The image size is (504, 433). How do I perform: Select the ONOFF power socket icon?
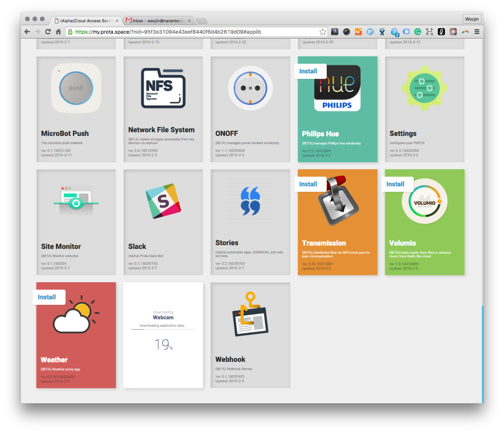pos(250,88)
